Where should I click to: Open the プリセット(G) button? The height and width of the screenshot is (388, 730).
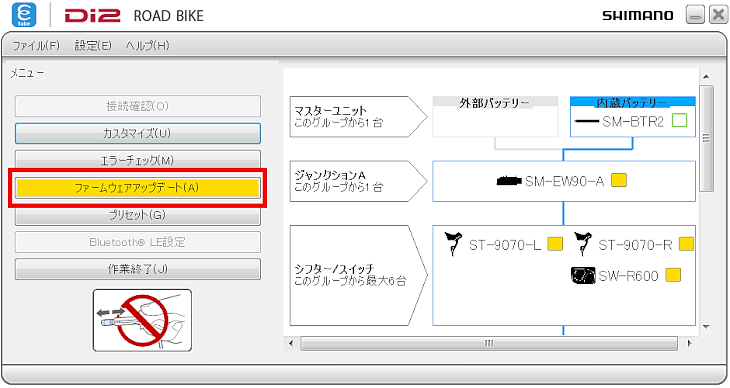(x=138, y=216)
